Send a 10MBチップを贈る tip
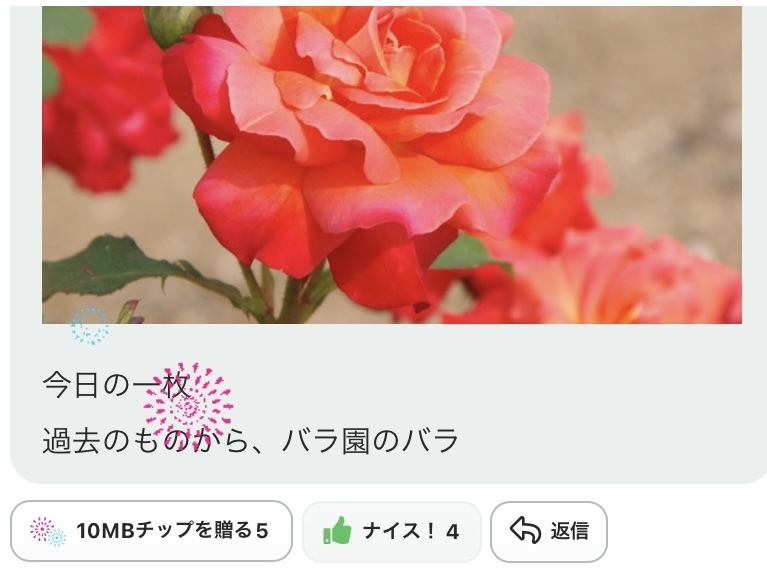The height and width of the screenshot is (570, 767). click(x=151, y=531)
